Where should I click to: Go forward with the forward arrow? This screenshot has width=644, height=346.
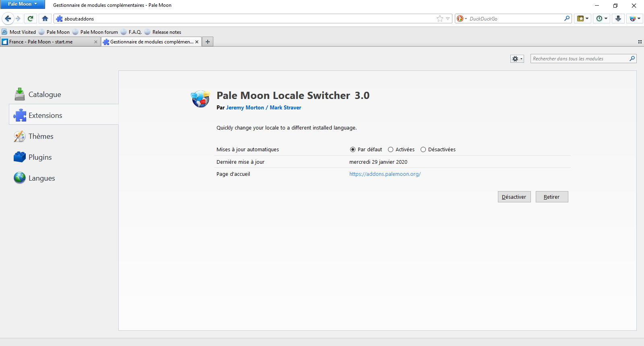18,19
